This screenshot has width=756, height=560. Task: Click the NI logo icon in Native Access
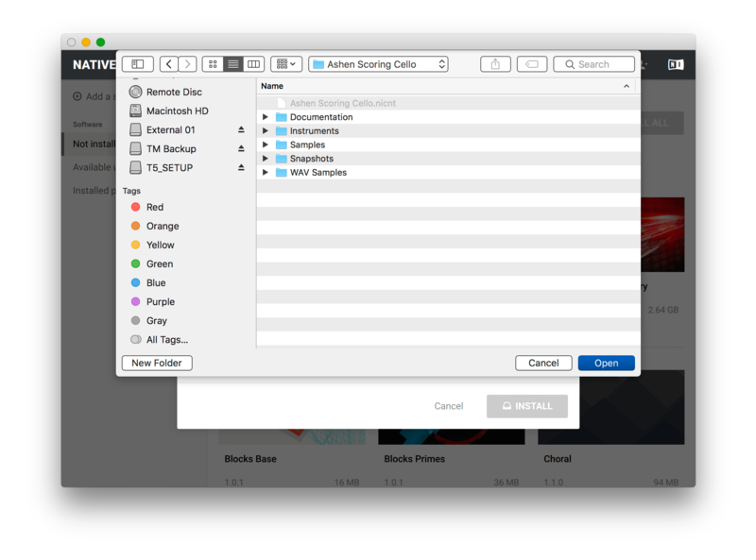[676, 64]
